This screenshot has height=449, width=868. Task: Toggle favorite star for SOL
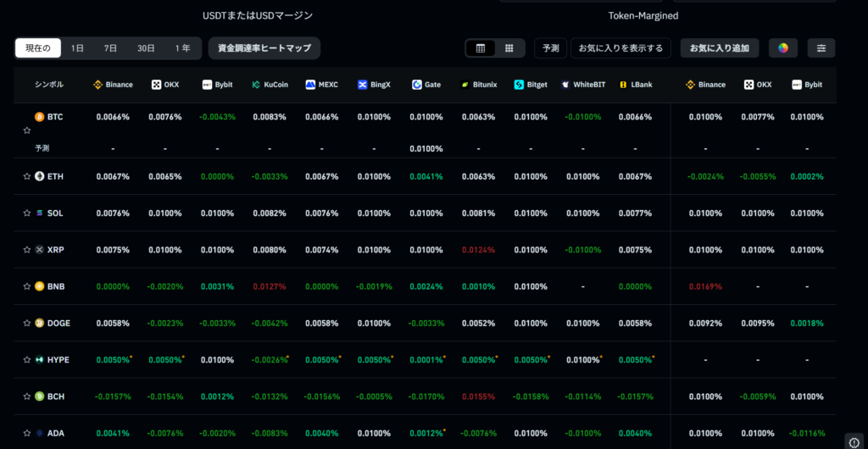tap(26, 213)
